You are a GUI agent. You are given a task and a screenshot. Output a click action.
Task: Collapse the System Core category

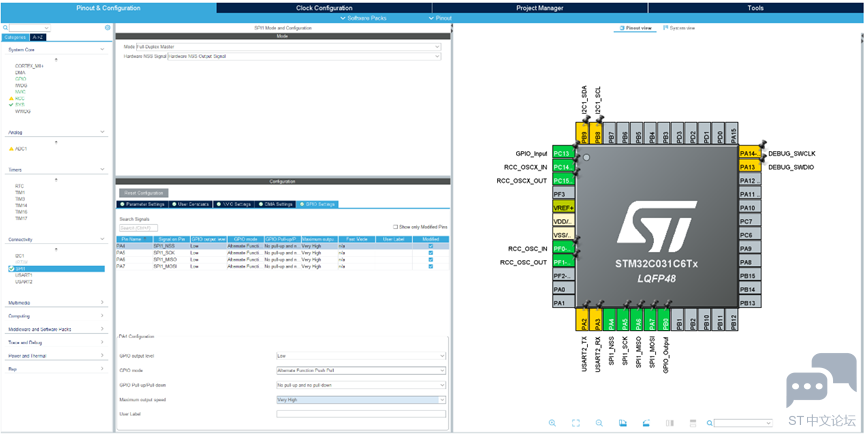(102, 50)
